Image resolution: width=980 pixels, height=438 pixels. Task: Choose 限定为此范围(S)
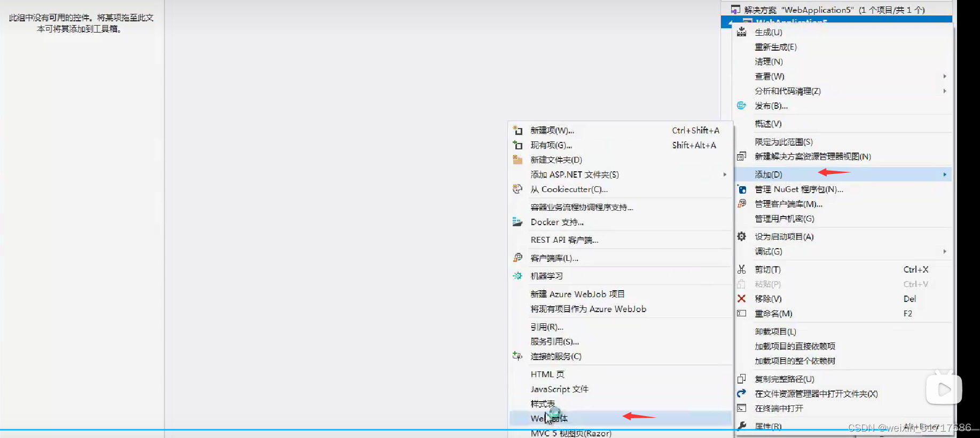click(783, 142)
